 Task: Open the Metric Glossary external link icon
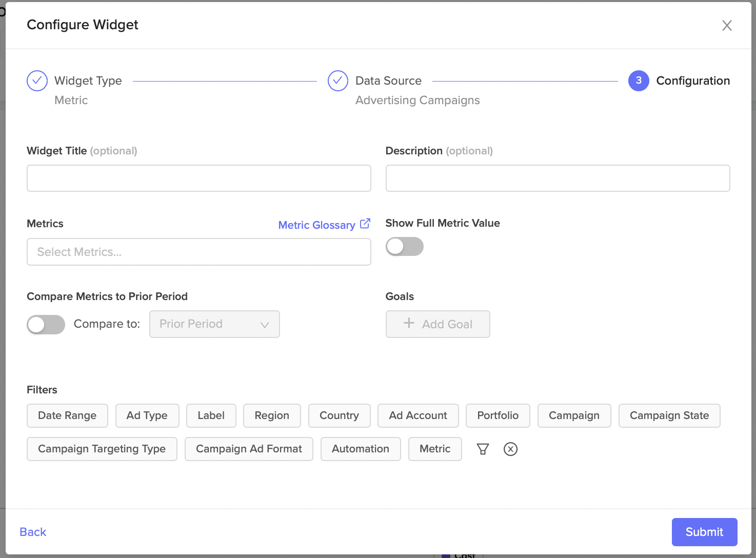365,224
